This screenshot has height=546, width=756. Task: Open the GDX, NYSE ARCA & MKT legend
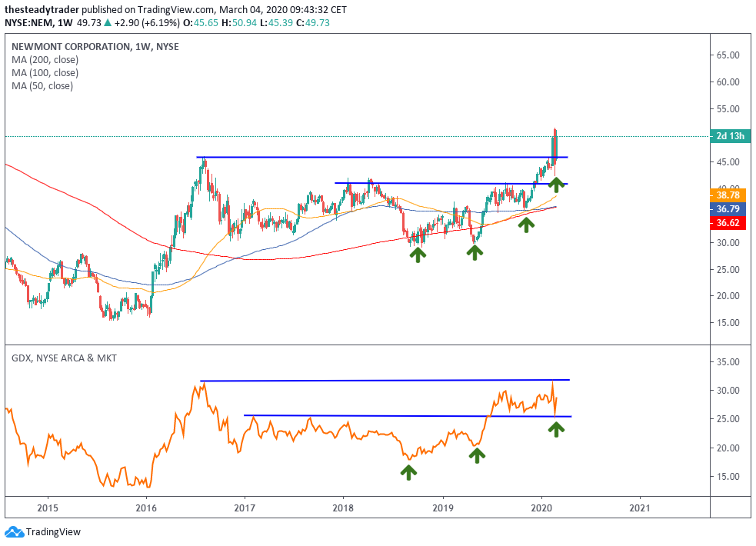(x=64, y=358)
